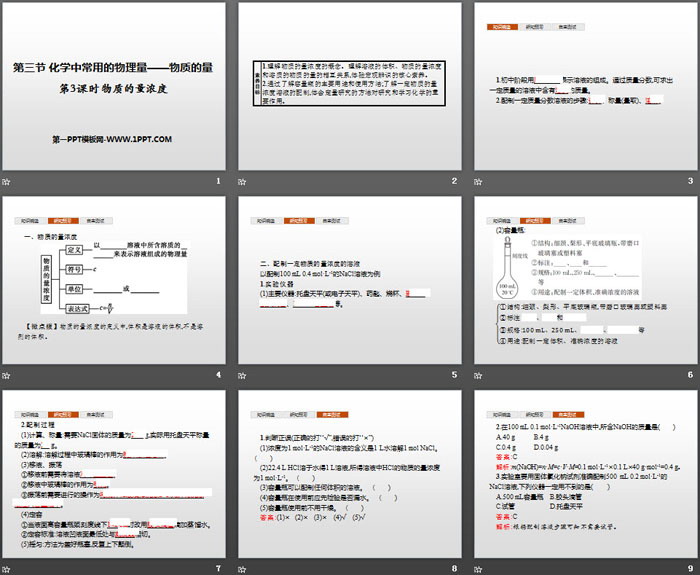700x575 pixels.
Task: Click the volumetric flask image on slide 6
Action: pos(508,268)
